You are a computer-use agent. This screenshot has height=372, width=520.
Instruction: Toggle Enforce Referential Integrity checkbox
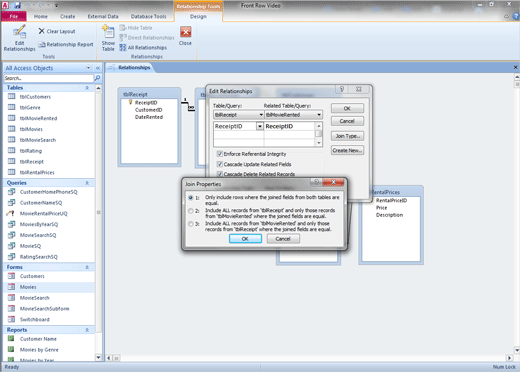coord(220,154)
